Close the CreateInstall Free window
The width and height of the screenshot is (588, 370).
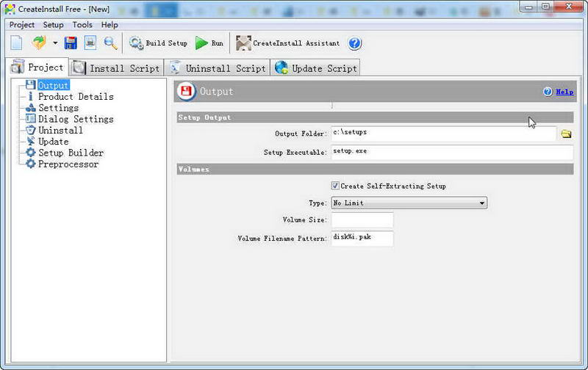[569, 7]
